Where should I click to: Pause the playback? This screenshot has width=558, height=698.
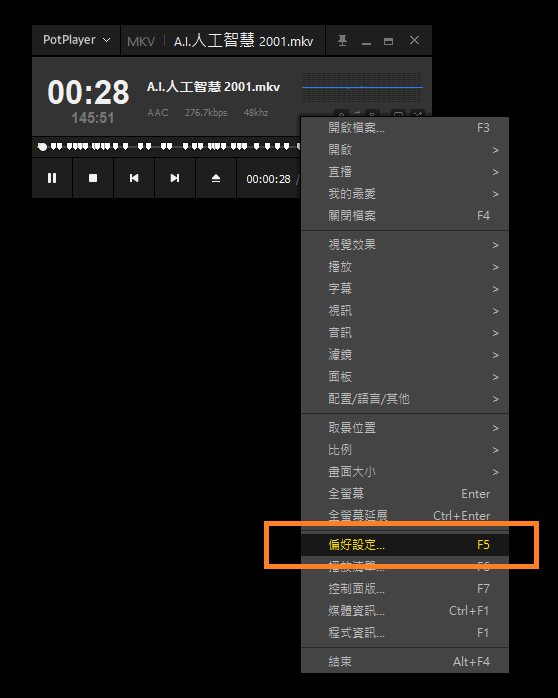point(52,178)
